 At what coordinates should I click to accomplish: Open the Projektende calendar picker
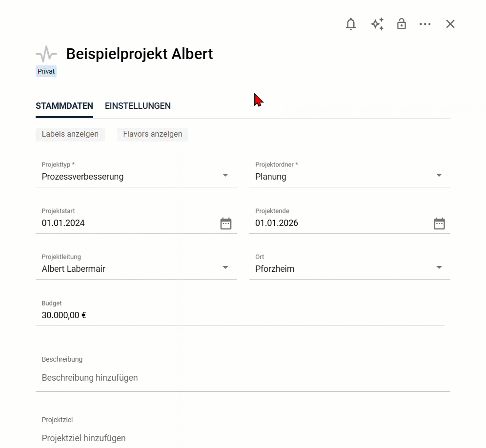coord(439,224)
